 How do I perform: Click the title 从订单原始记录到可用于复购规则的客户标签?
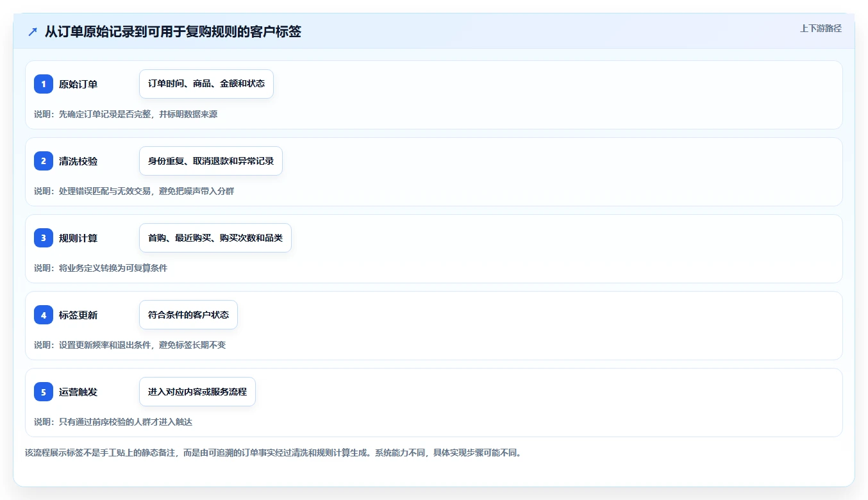click(x=172, y=31)
